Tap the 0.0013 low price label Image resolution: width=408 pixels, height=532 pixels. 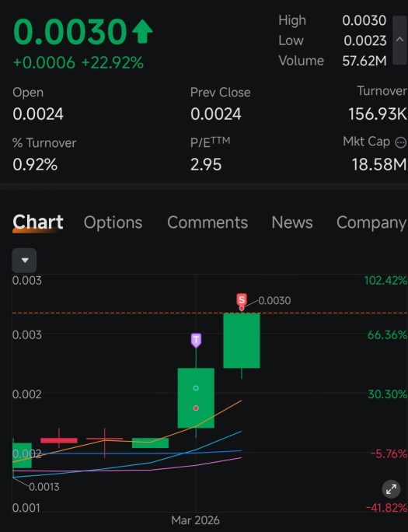[x=44, y=487]
